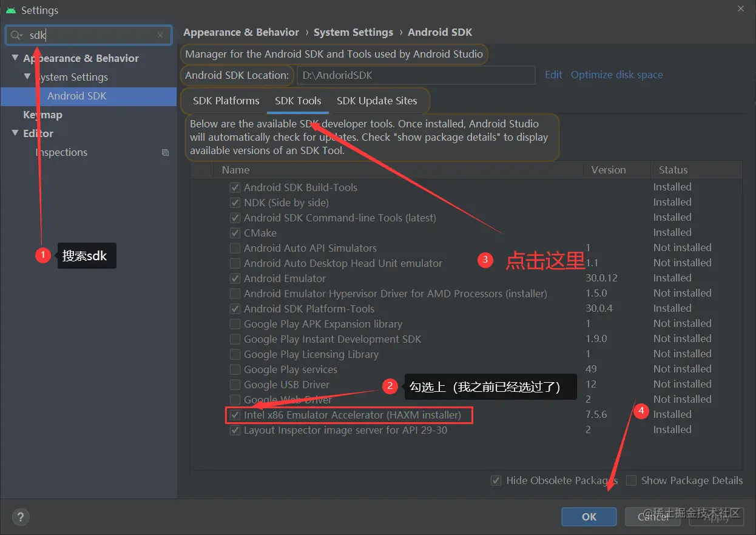Viewport: 756px width, 535px height.
Task: Click the OK button
Action: pos(589,517)
